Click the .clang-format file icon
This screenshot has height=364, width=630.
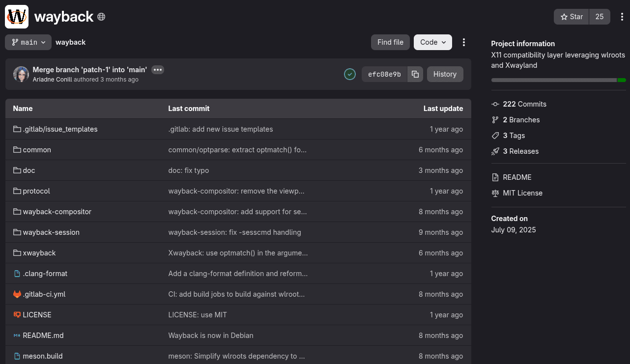tap(17, 274)
